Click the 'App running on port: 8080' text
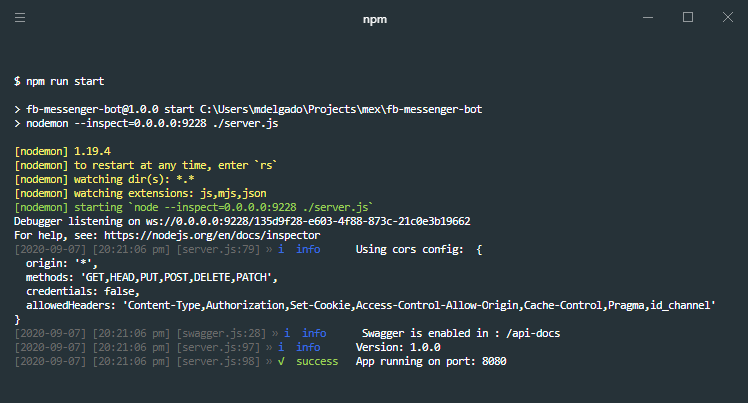Image resolution: width=748 pixels, height=403 pixels. click(431, 362)
